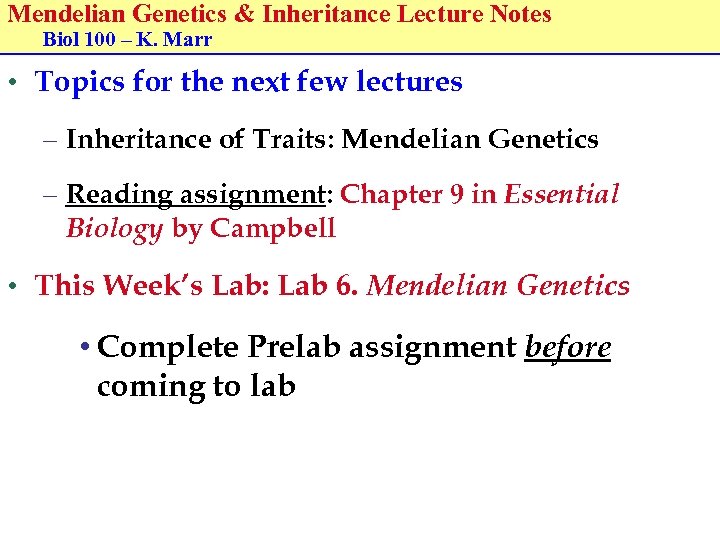720x540 pixels.
Task: Click the italic word "Essential"
Action: [x=562, y=194]
